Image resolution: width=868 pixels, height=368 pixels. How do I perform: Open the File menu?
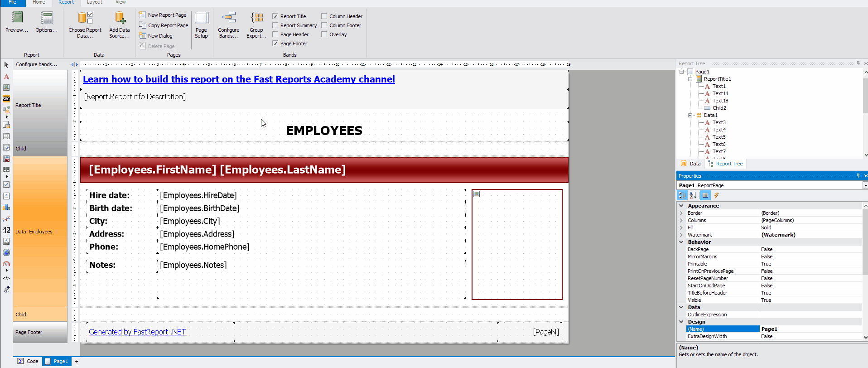point(12,2)
